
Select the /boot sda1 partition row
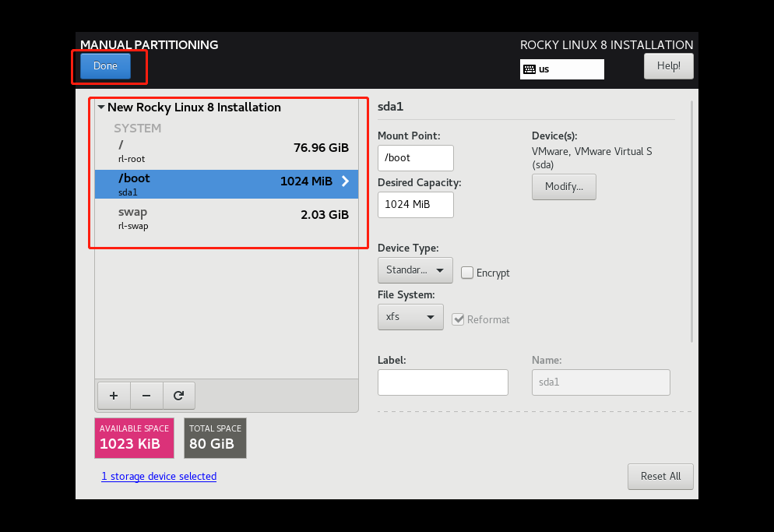point(227,185)
